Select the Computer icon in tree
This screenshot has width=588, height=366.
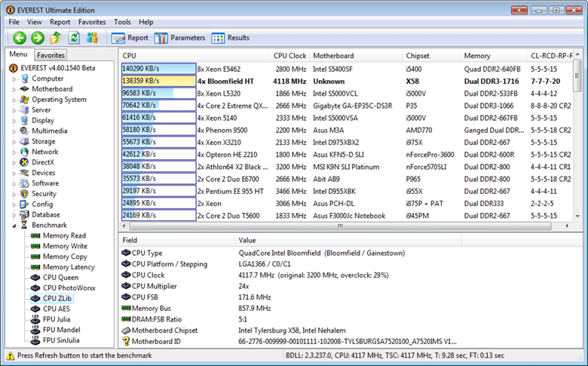[x=24, y=78]
